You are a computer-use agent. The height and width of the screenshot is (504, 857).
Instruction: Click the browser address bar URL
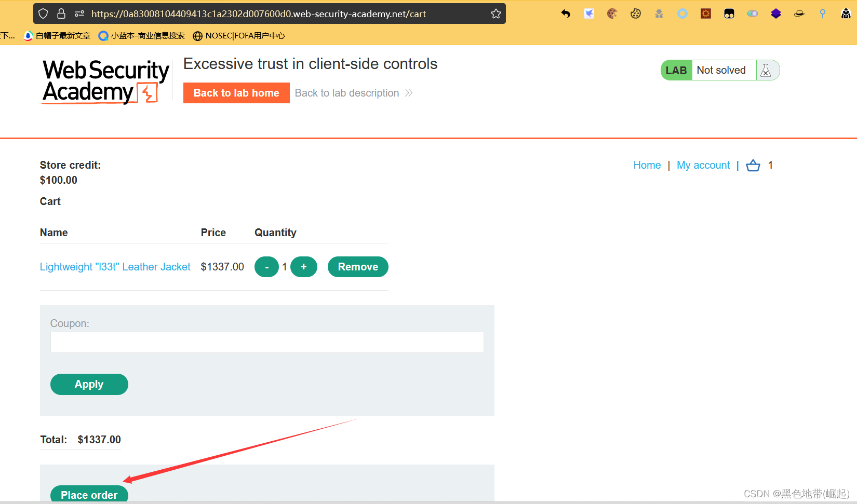(259, 14)
